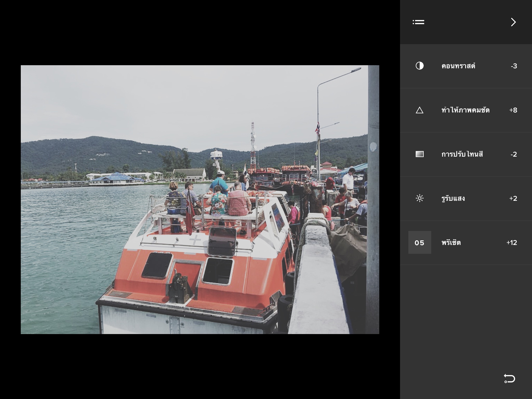Viewport: 532px width, 399px height.
Task: Tap the boat photo preview
Action: pyautogui.click(x=200, y=199)
